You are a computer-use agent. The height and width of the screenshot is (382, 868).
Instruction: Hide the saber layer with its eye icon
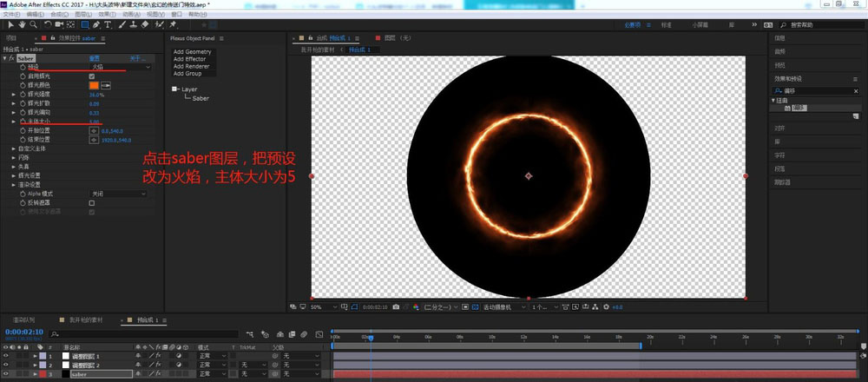pyautogui.click(x=7, y=374)
